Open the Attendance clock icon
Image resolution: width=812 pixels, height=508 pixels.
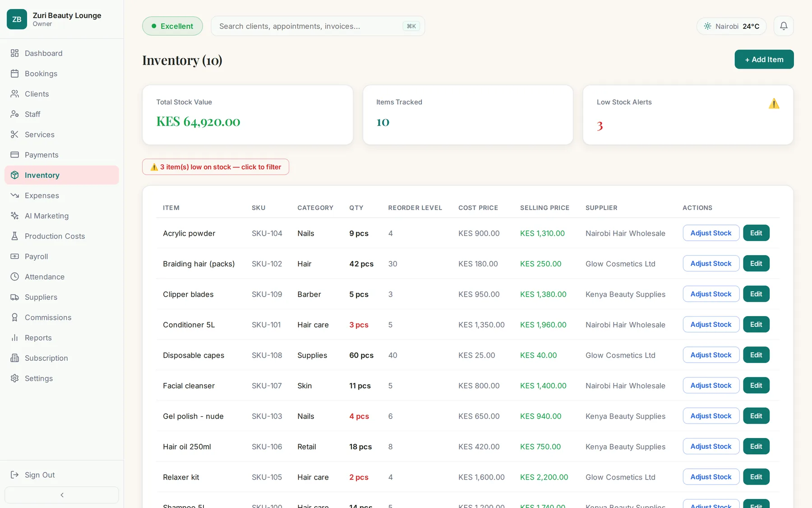15,277
